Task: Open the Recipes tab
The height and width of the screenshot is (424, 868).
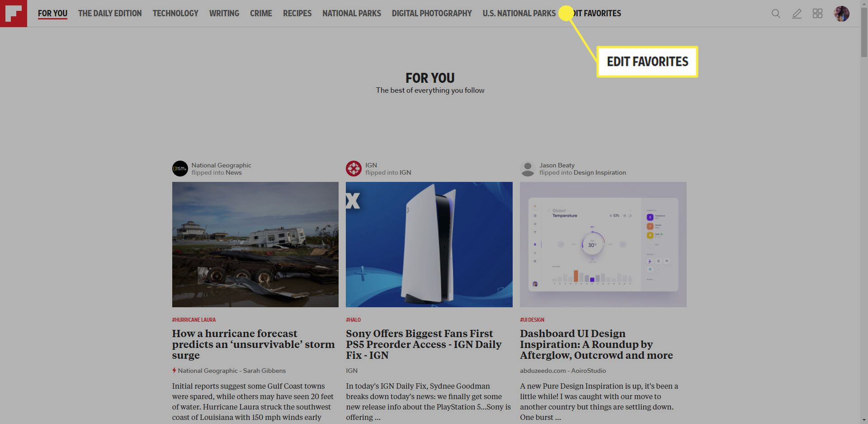Action: point(297,14)
